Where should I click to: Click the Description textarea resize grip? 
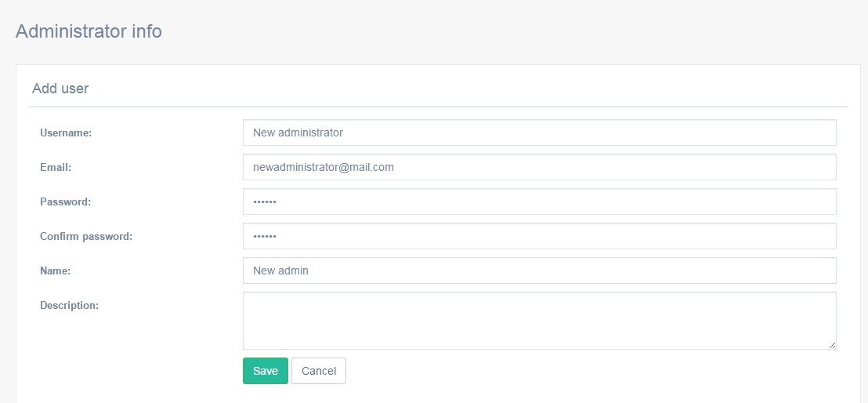[x=832, y=345]
